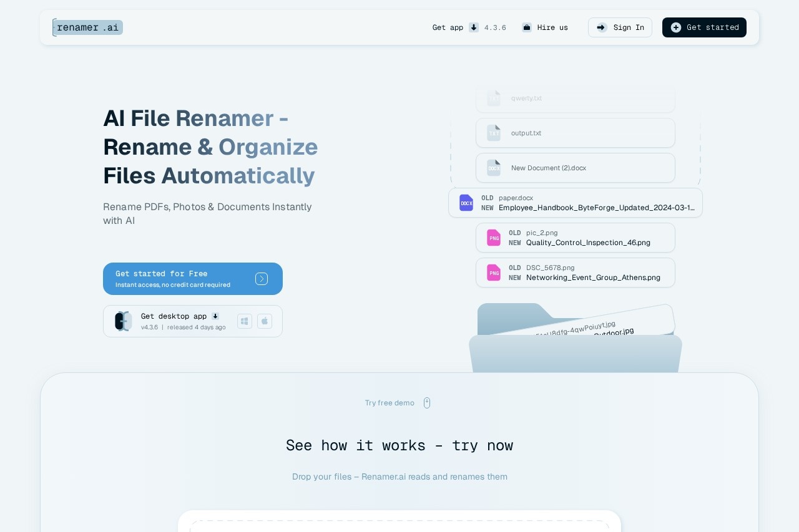The width and height of the screenshot is (799, 532).
Task: Click the Windows download icon for the desktop app
Action: coord(245,321)
